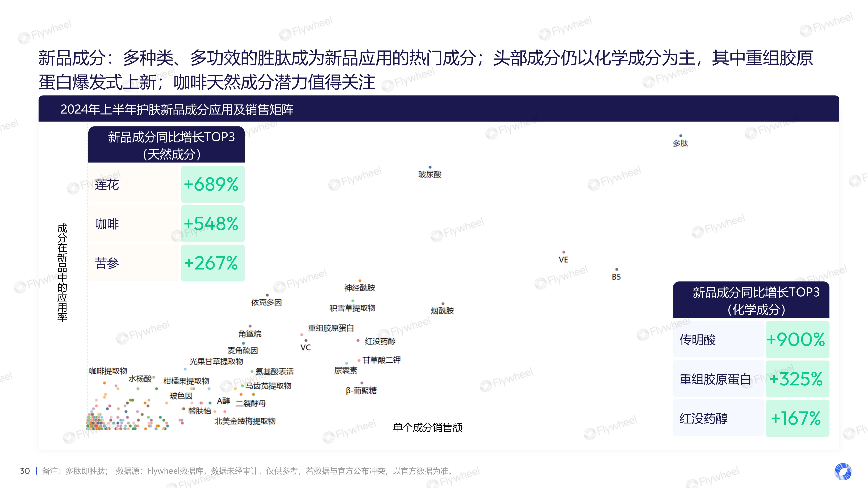Click the 依克多因 label
868x488 pixels.
266,302
